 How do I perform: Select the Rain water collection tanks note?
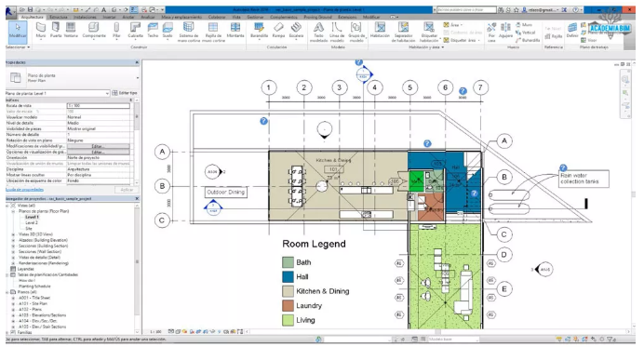584,179
